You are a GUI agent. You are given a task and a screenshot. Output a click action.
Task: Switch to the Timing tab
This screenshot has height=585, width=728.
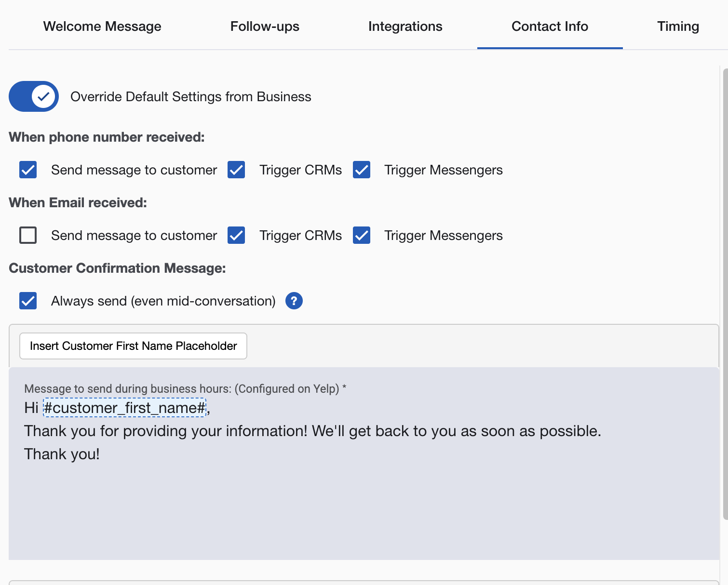point(678,26)
